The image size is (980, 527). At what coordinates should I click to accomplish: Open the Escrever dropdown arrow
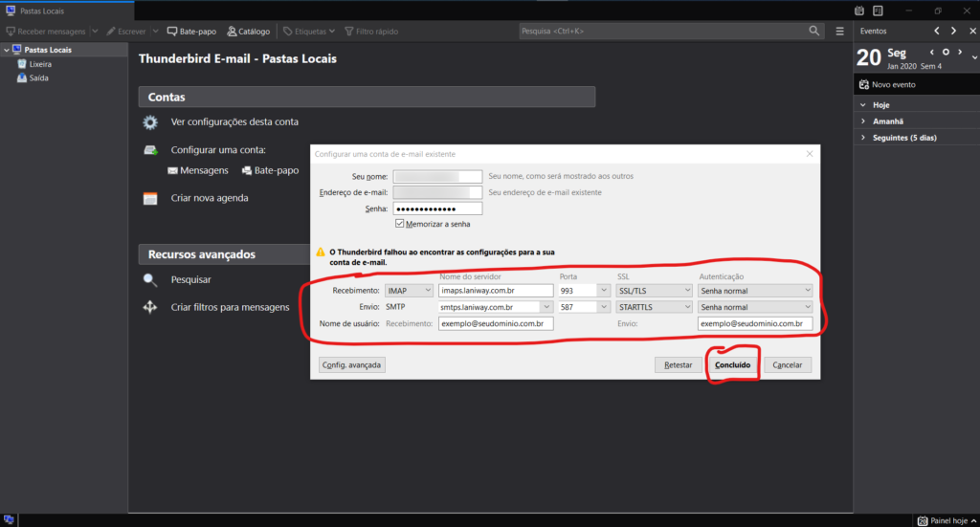point(156,32)
